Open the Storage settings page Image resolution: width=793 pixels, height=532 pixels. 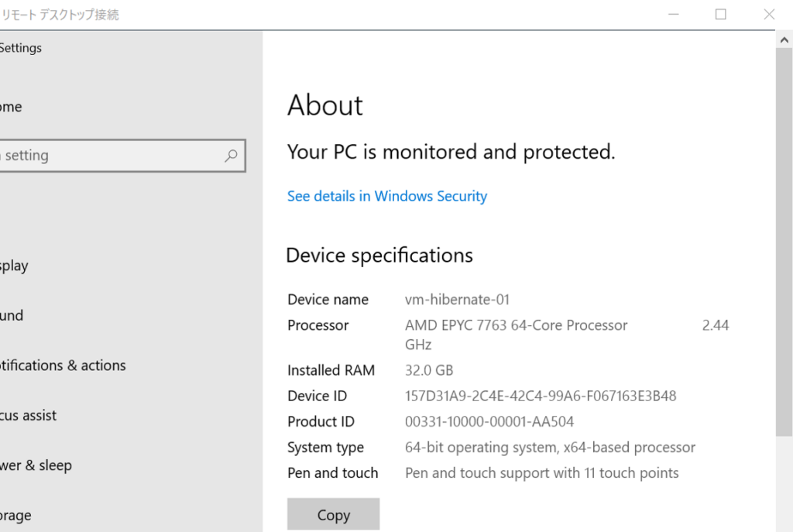coord(15,515)
